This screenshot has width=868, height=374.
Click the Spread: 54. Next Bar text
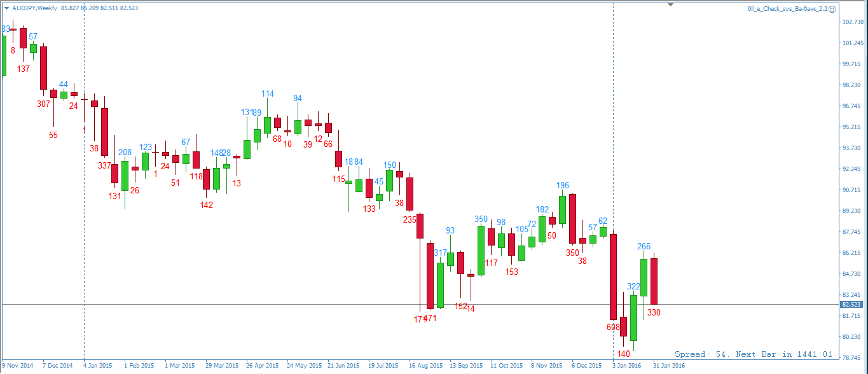[x=754, y=354]
